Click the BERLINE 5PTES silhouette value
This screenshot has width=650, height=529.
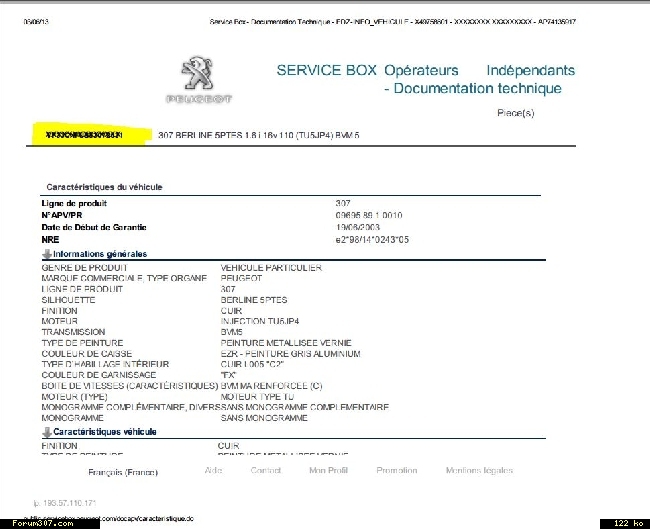tap(254, 300)
